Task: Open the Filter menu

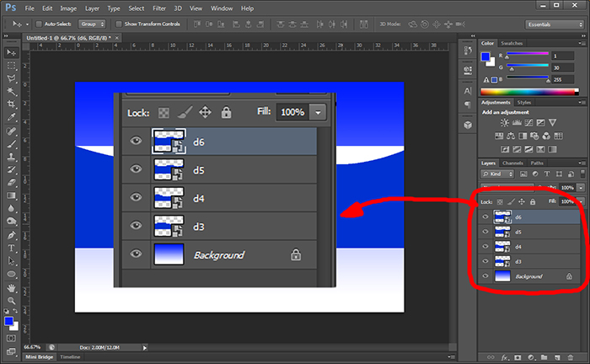Action: click(159, 8)
